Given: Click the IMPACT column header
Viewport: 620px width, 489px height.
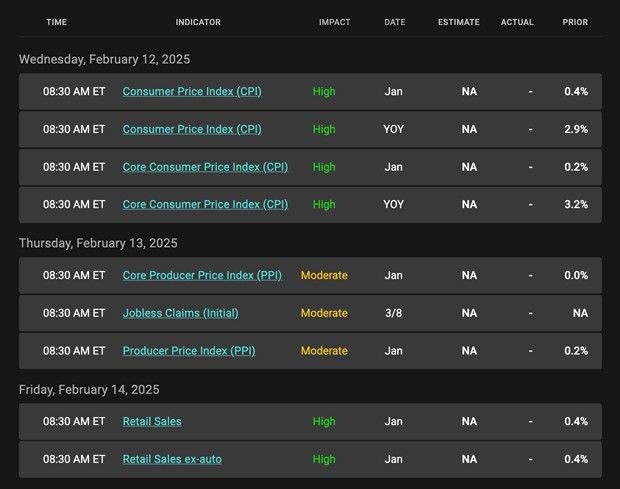Looking at the screenshot, I should [x=335, y=22].
